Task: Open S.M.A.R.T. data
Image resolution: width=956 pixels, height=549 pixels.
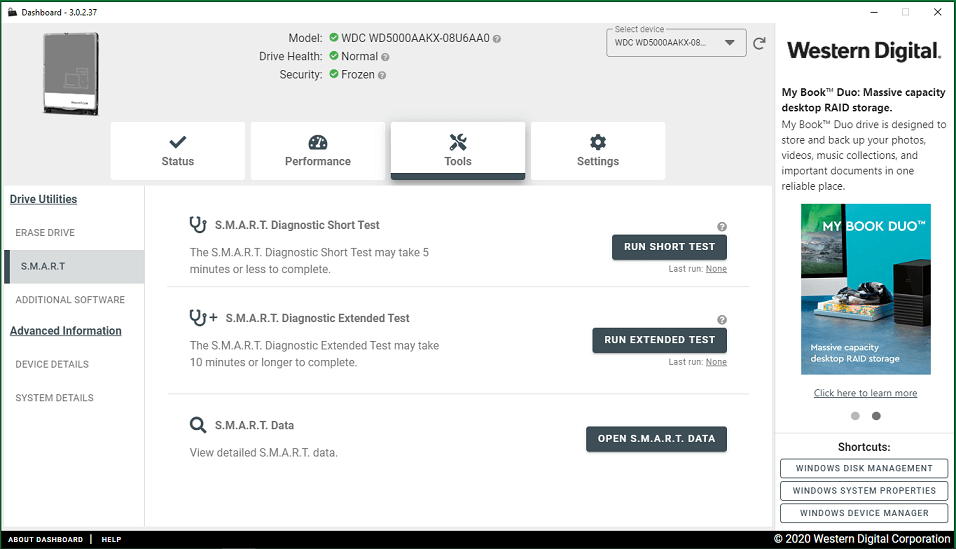Action: [x=657, y=439]
